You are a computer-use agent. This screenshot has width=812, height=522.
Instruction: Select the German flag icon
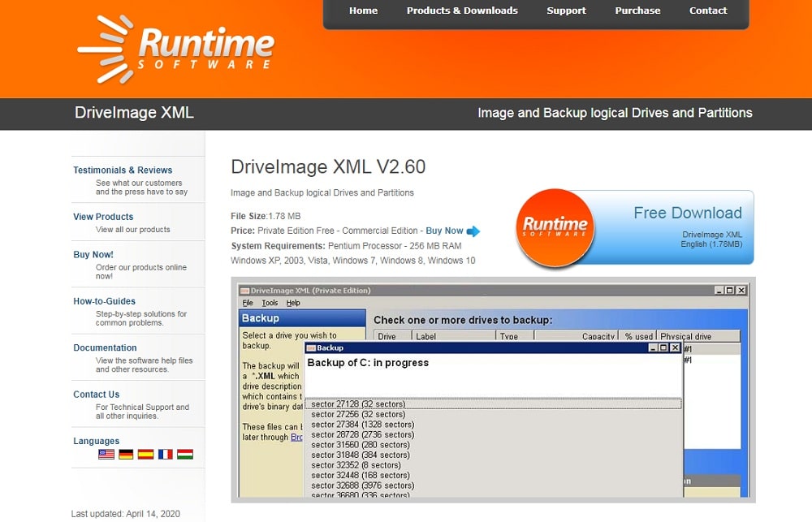tap(126, 454)
